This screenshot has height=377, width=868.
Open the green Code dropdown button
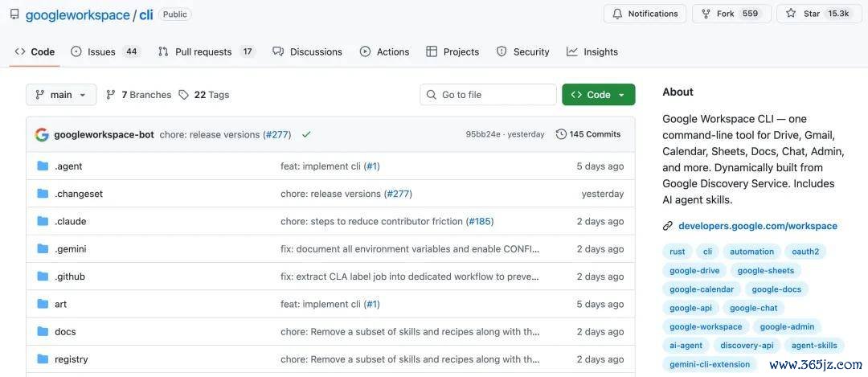(599, 95)
